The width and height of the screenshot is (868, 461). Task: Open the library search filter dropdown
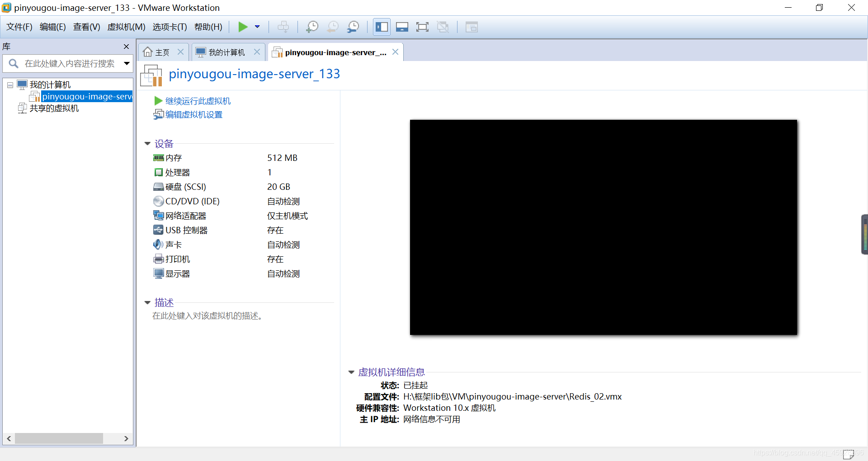[127, 64]
